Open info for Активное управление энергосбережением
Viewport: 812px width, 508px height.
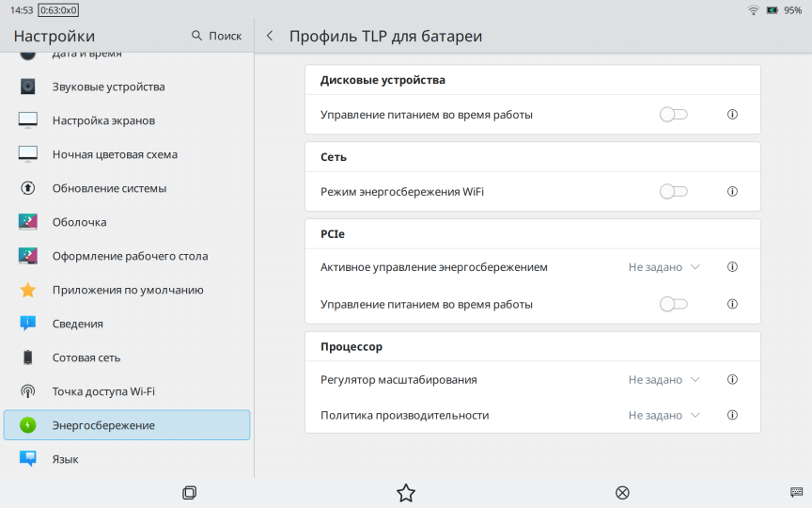(x=732, y=267)
